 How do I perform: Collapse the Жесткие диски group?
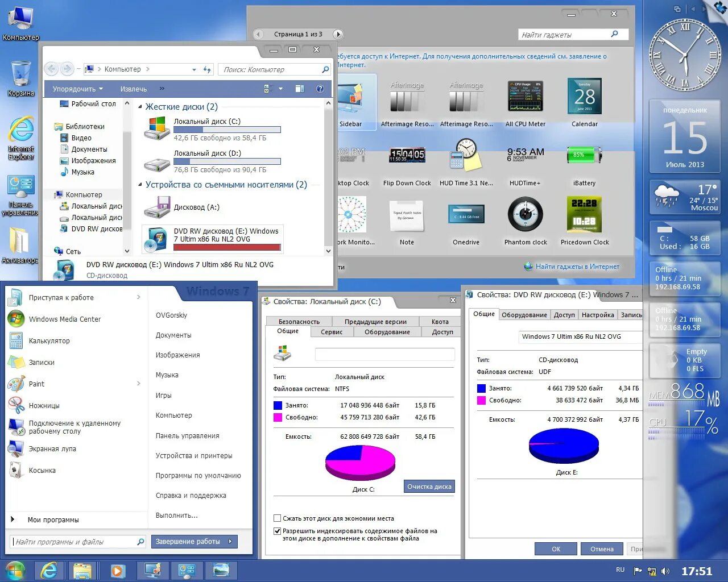coord(140,106)
